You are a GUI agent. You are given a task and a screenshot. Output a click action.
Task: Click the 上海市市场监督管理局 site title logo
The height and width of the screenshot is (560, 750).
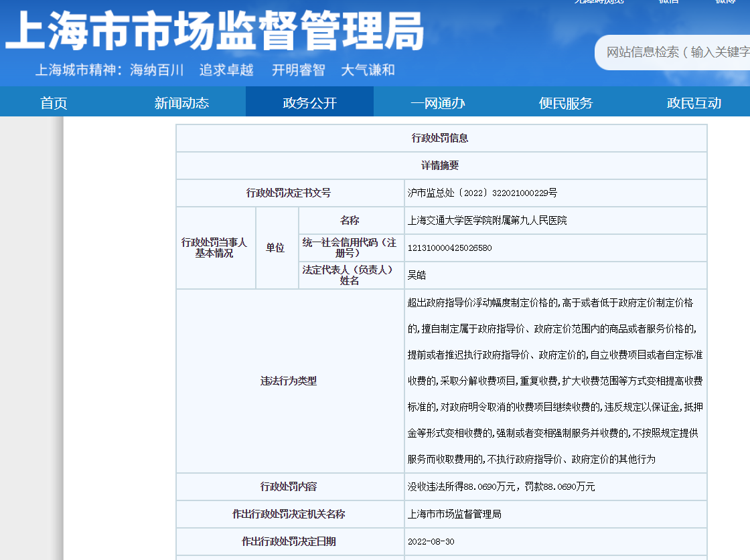tap(216, 31)
